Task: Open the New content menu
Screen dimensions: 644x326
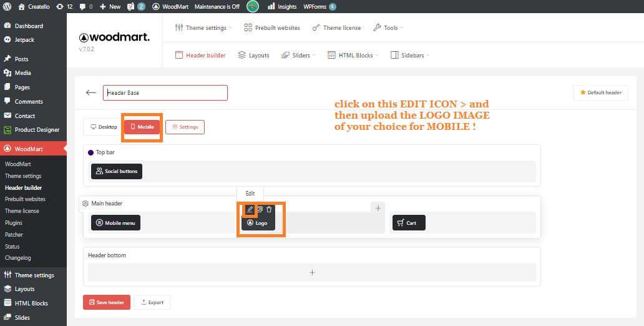Action: pyautogui.click(x=110, y=7)
